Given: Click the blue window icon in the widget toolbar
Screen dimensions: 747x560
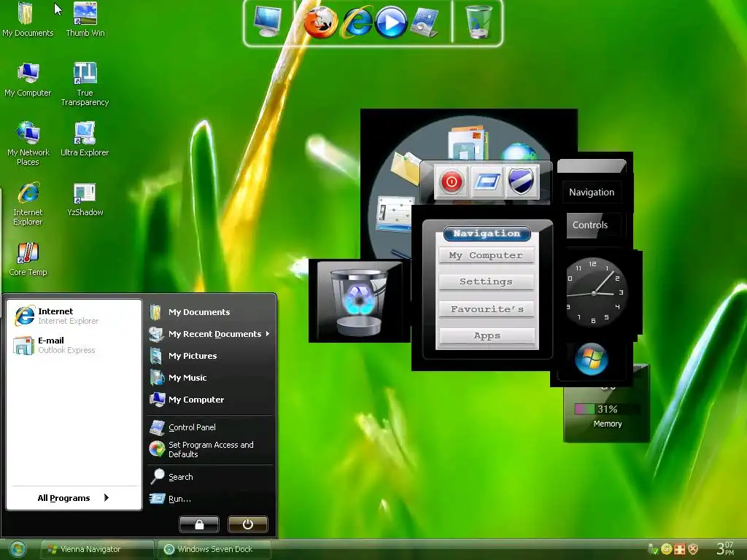Looking at the screenshot, I should click(487, 182).
